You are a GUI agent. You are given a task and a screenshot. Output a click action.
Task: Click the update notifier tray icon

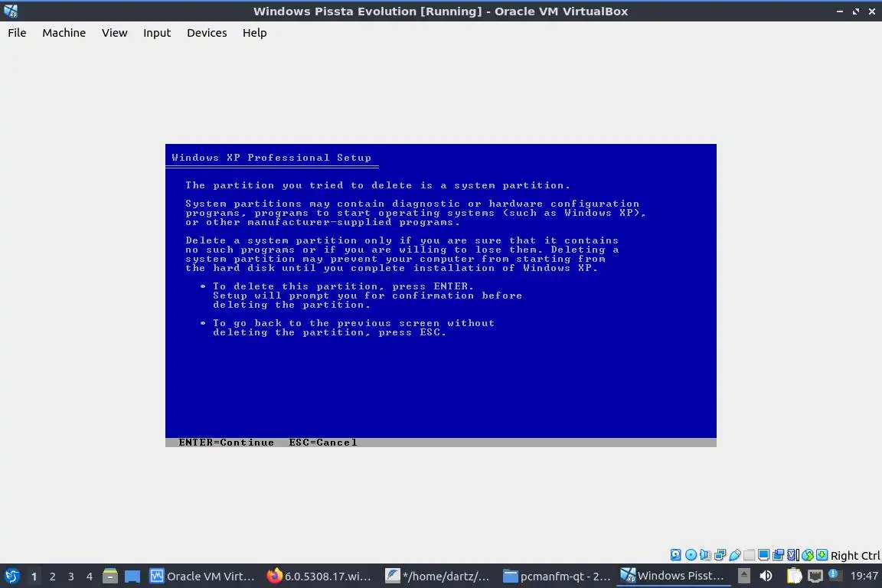pyautogui.click(x=835, y=576)
